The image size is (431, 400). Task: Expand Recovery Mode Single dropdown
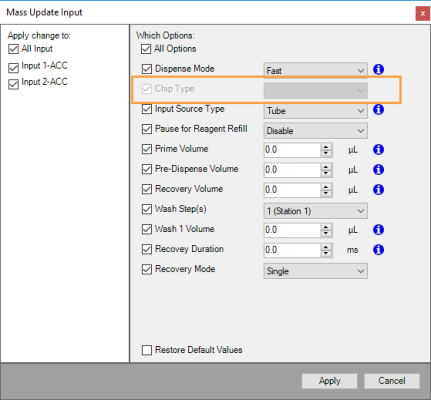click(316, 271)
